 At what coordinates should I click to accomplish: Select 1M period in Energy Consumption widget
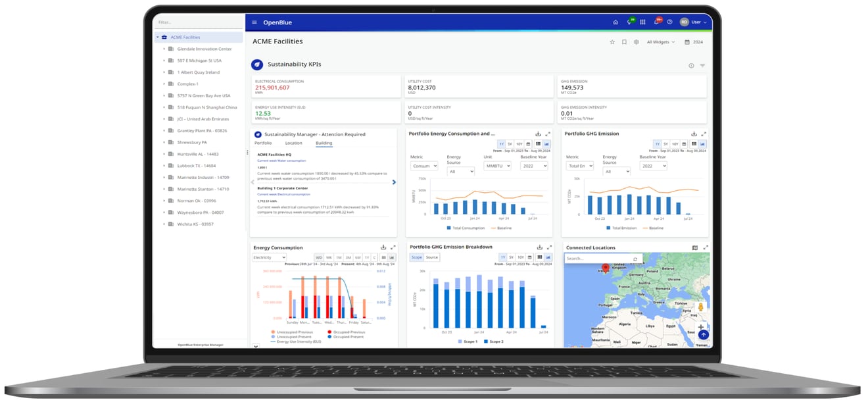[338, 257]
